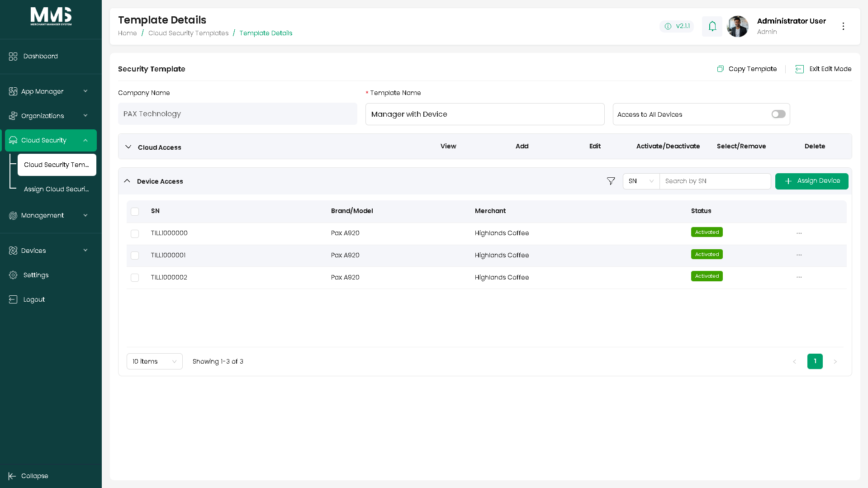Click the Home breadcrumb link
The width and height of the screenshot is (868, 488).
(128, 33)
